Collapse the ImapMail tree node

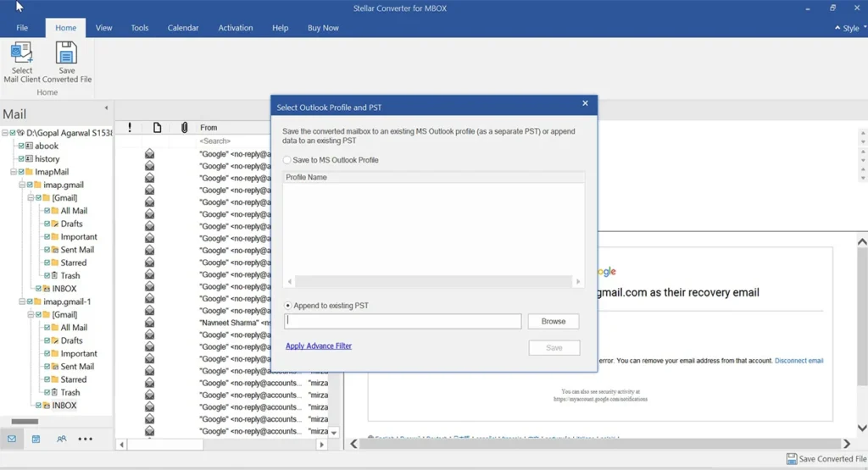coord(14,172)
